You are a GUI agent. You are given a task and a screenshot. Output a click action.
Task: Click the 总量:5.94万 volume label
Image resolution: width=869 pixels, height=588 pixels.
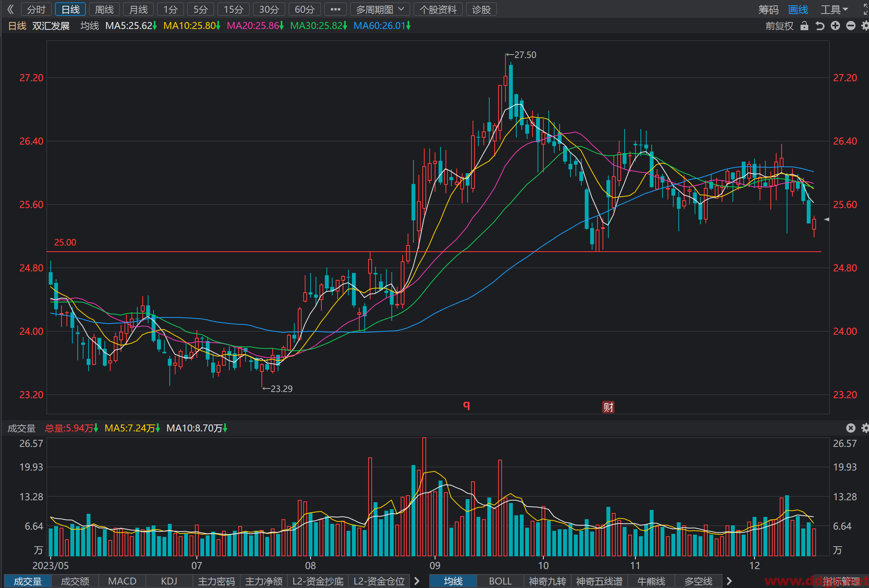click(72, 428)
